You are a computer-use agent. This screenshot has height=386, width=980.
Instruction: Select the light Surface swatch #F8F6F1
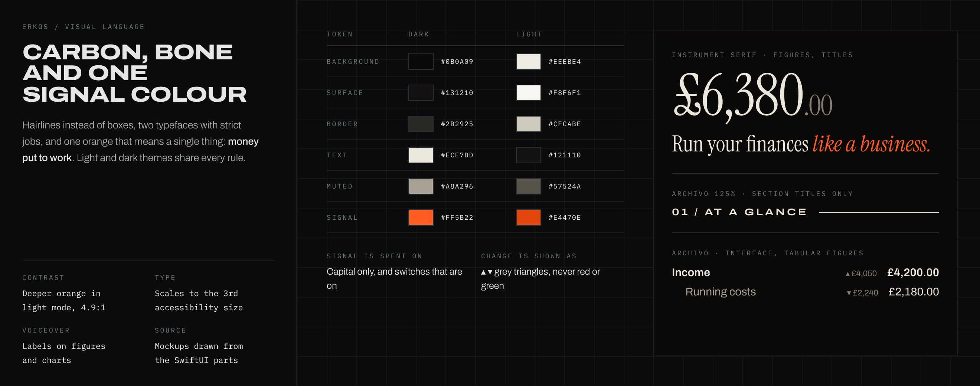coord(529,93)
